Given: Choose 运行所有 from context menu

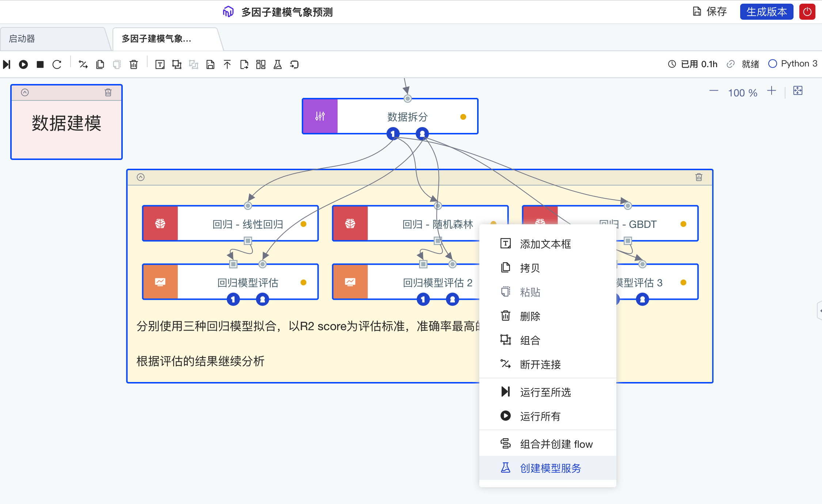Looking at the screenshot, I should click(x=548, y=416).
